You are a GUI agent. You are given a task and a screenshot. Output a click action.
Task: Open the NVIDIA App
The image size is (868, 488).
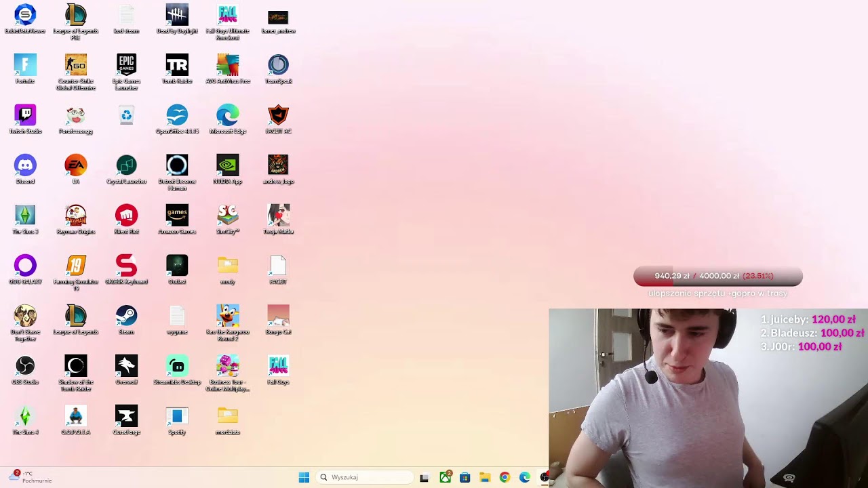(x=228, y=165)
